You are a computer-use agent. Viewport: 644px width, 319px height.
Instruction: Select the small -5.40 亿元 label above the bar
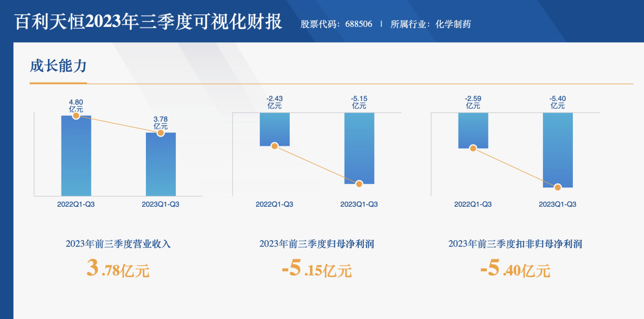tap(558, 102)
